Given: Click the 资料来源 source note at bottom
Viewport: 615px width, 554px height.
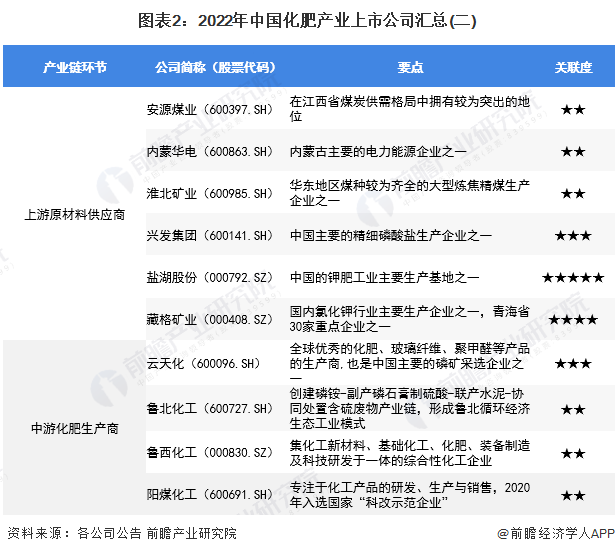Looking at the screenshot, I should coord(122,534).
